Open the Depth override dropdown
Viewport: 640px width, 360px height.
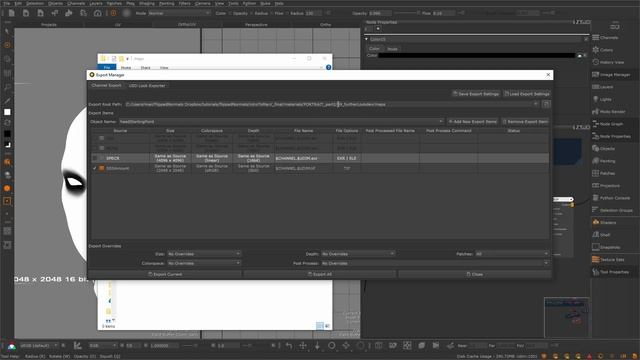click(x=358, y=254)
